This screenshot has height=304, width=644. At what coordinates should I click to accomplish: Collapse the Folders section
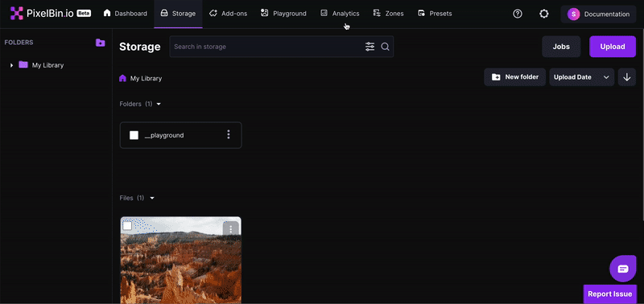click(159, 105)
